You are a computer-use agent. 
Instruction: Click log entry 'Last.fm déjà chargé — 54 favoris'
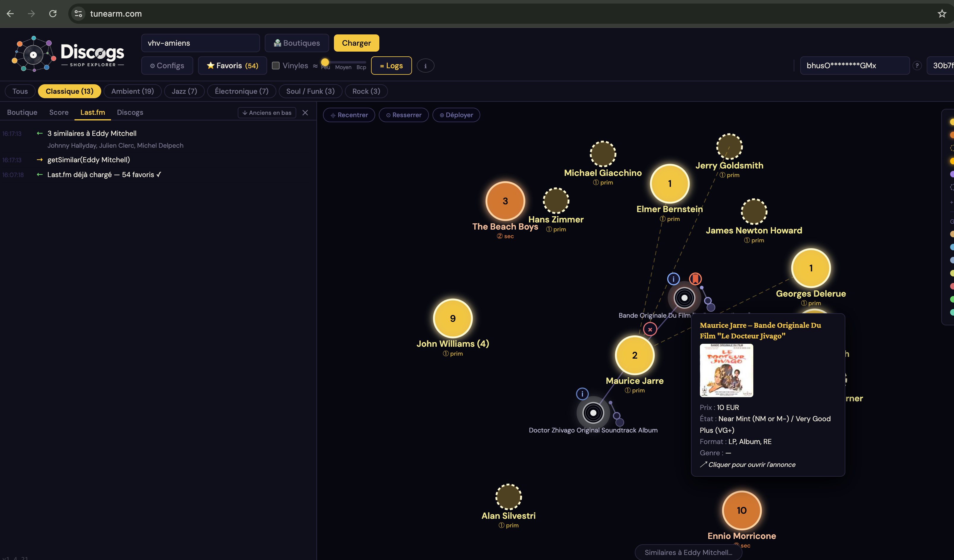104,175
